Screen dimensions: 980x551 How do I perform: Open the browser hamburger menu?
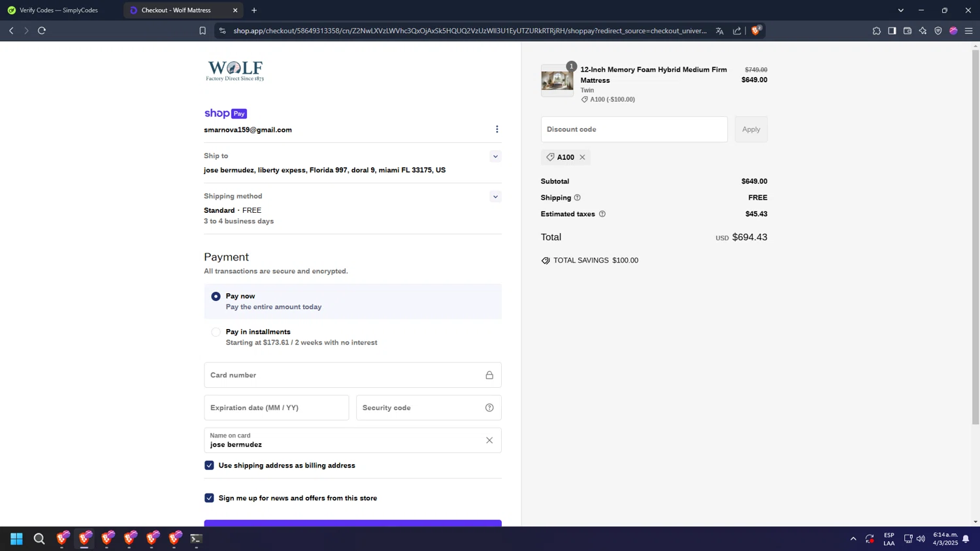(969, 31)
